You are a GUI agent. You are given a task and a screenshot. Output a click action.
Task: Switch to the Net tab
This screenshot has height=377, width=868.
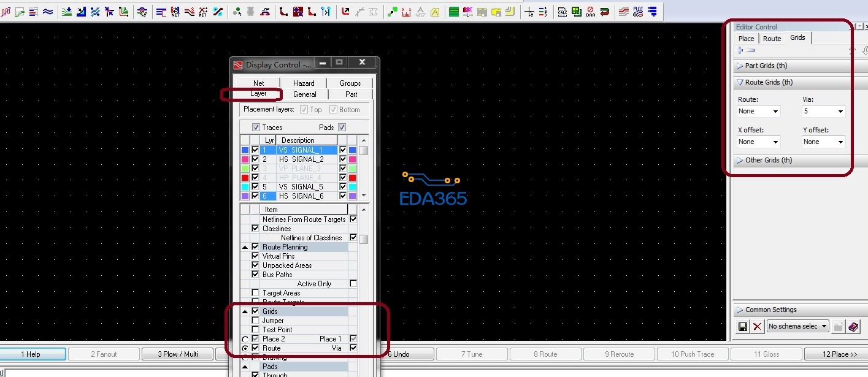(x=259, y=83)
